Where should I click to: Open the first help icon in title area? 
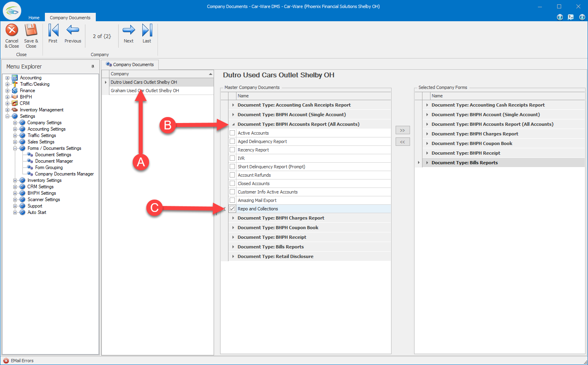pos(560,17)
